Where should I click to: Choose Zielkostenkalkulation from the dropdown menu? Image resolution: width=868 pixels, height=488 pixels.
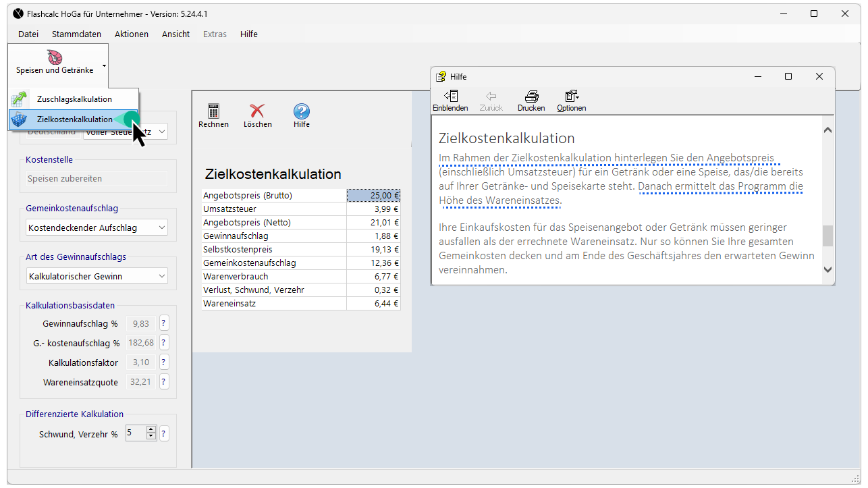74,119
